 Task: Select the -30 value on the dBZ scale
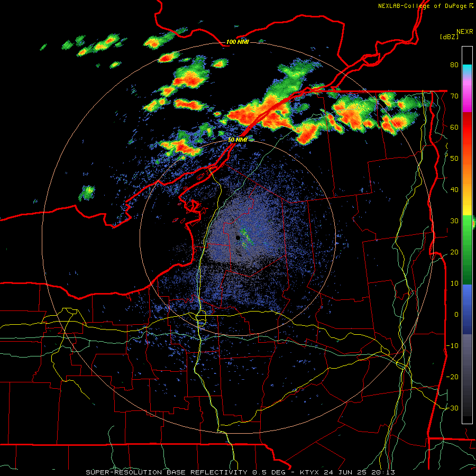(452, 408)
